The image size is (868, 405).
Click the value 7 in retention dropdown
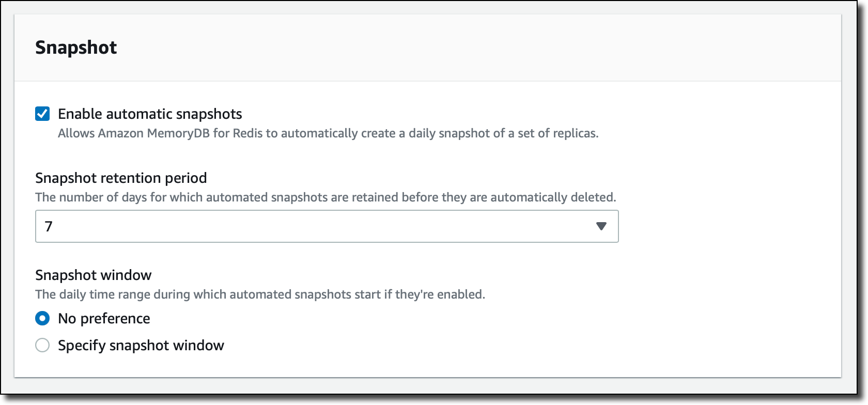point(49,226)
